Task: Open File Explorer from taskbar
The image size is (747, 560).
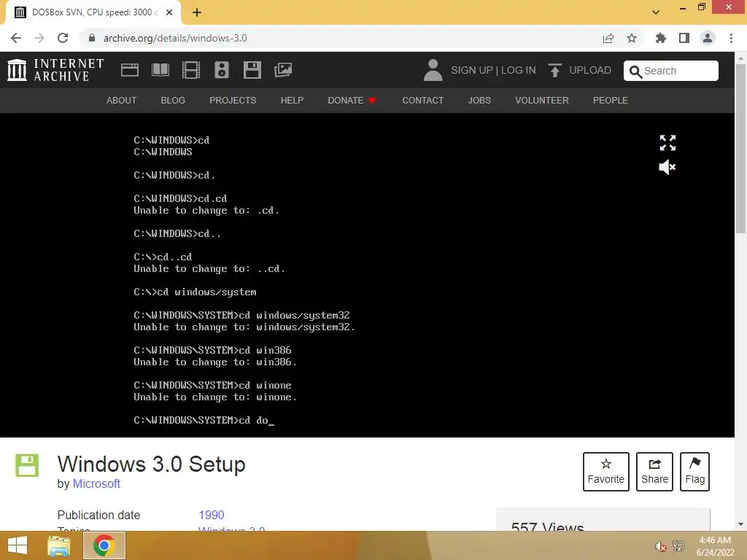Action: (x=59, y=545)
